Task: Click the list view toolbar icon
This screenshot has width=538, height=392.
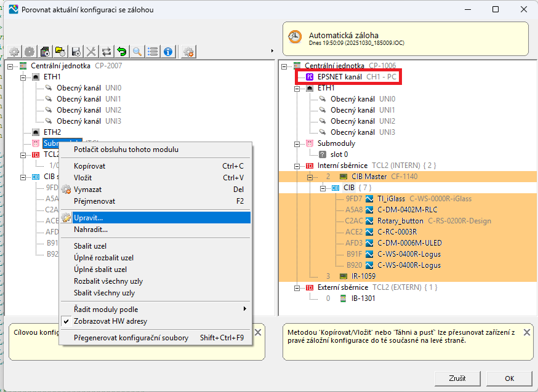Action: coord(153,52)
